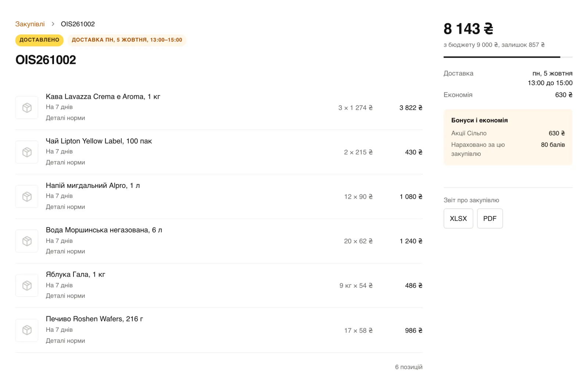Open the Закупівлі breadcrumb link
Screen dimensions: 588x392
30,24
